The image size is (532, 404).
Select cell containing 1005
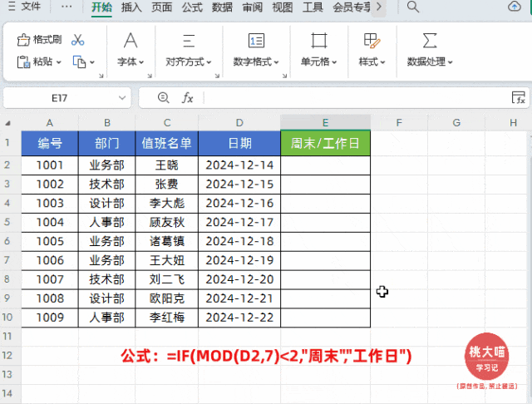[x=50, y=241]
